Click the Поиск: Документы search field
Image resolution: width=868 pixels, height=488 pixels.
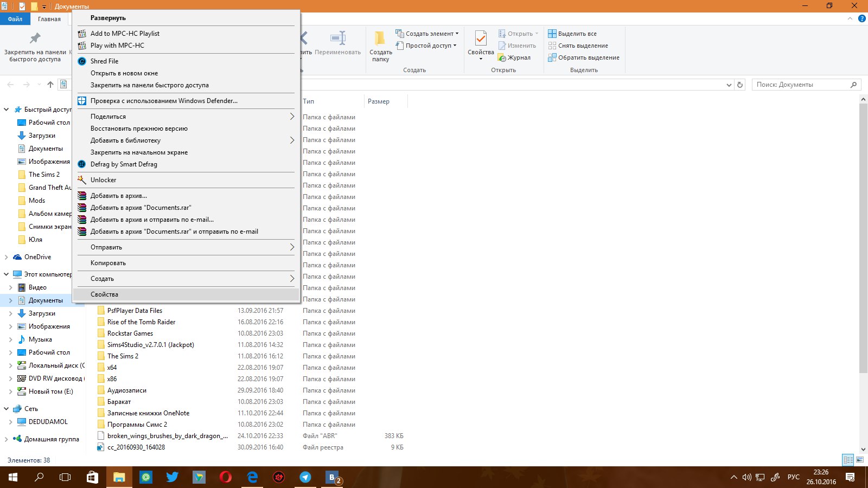click(806, 85)
